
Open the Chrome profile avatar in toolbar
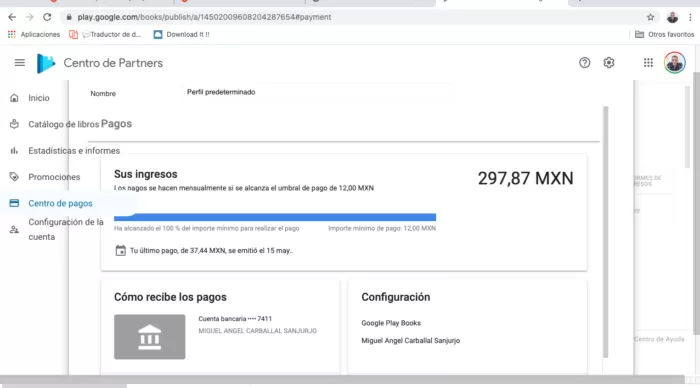(x=672, y=17)
